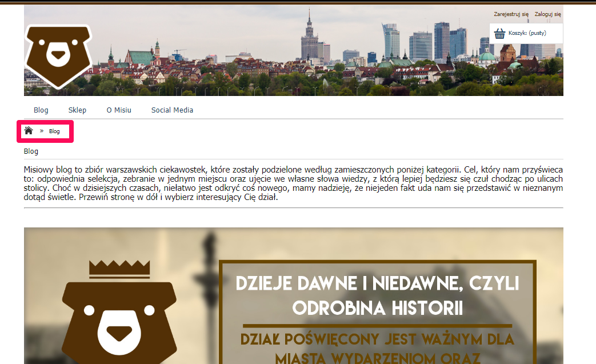Open the Koszyk: (pusty) cart link
The height and width of the screenshot is (364, 596).
pyautogui.click(x=527, y=33)
